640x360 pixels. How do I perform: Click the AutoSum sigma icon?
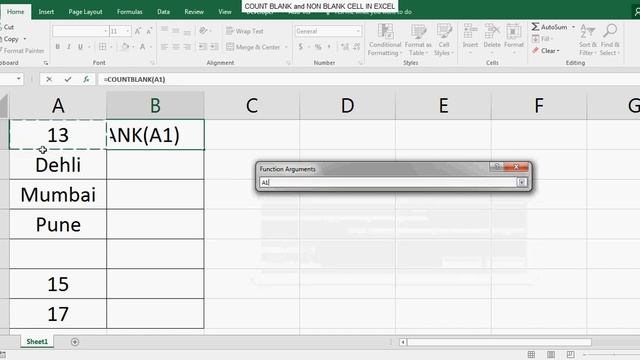pyautogui.click(x=535, y=27)
